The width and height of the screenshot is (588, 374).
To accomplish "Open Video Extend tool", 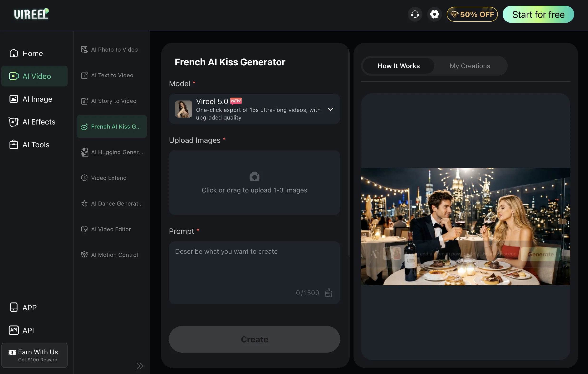I will point(112,178).
